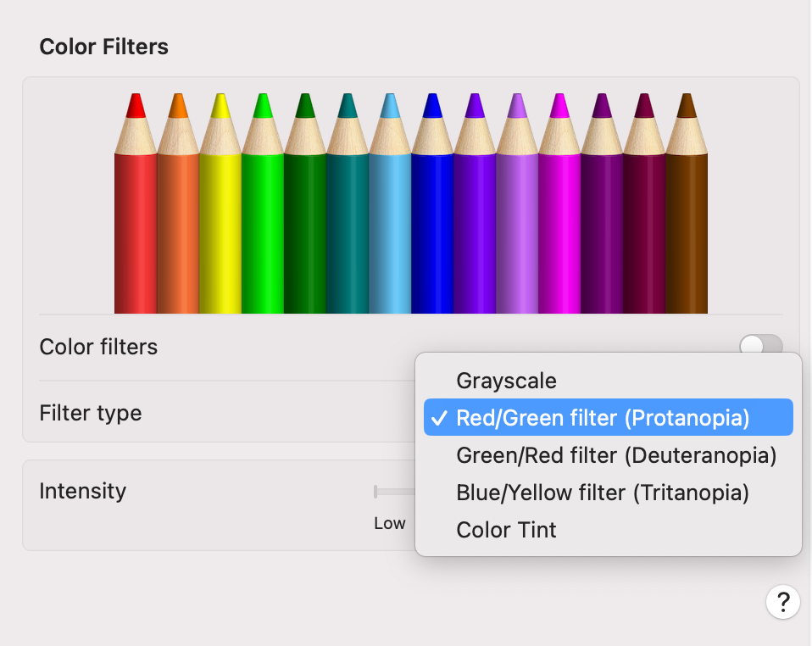Click the bright green colored pencil
Viewport: 812px width, 646px height.
(263, 229)
